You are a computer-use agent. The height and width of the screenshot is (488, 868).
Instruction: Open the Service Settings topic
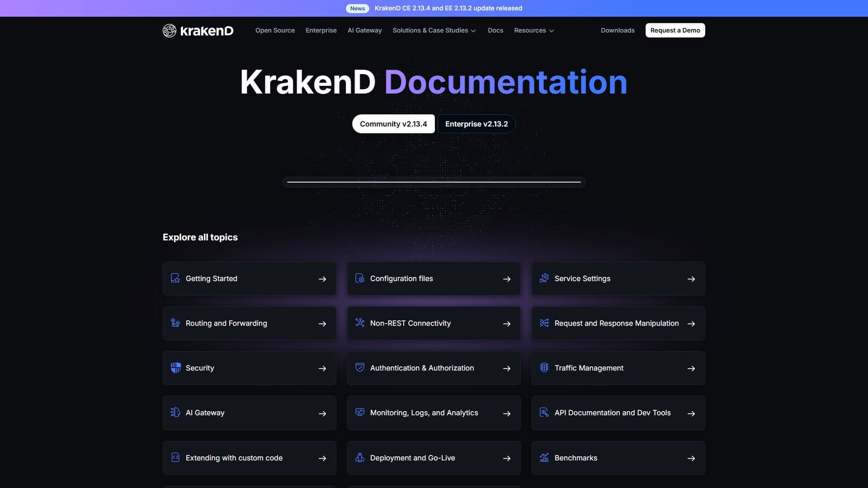[618, 279]
